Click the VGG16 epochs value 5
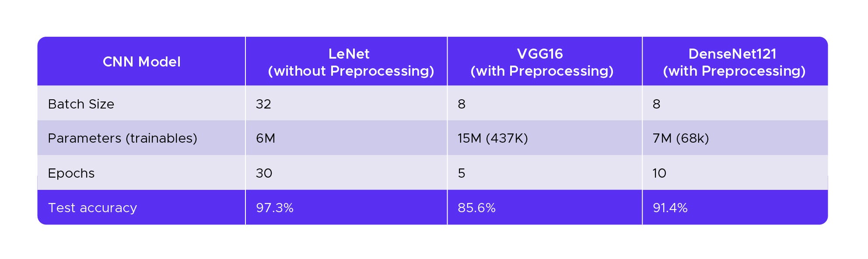The width and height of the screenshot is (868, 259). [462, 173]
